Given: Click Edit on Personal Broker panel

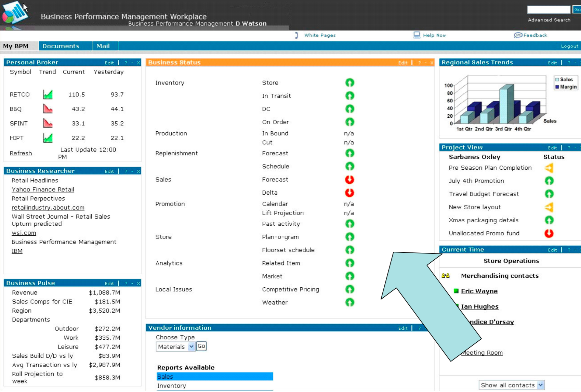Looking at the screenshot, I should [109, 63].
